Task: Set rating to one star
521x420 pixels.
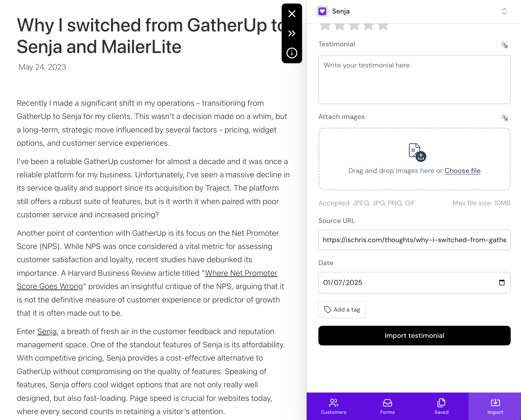Action: pos(325,26)
